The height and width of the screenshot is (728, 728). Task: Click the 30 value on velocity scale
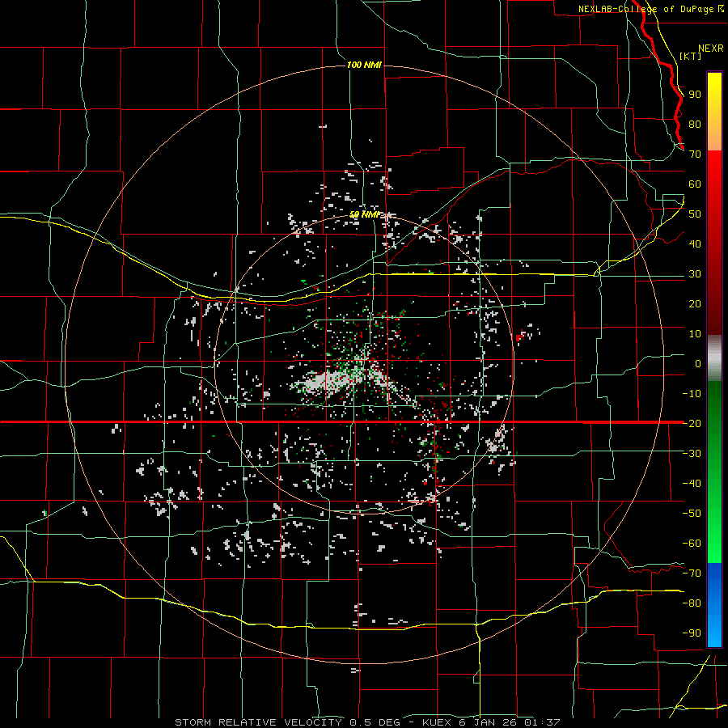[x=695, y=274]
